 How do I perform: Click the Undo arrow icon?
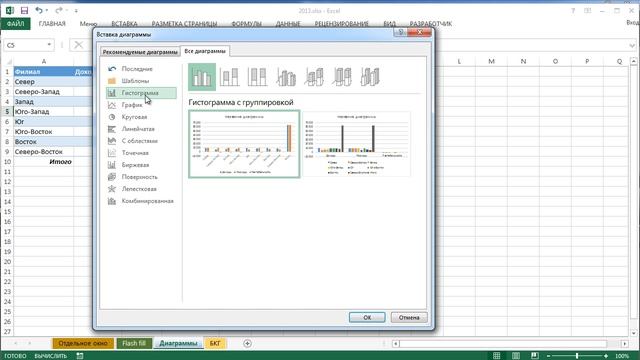(39, 10)
